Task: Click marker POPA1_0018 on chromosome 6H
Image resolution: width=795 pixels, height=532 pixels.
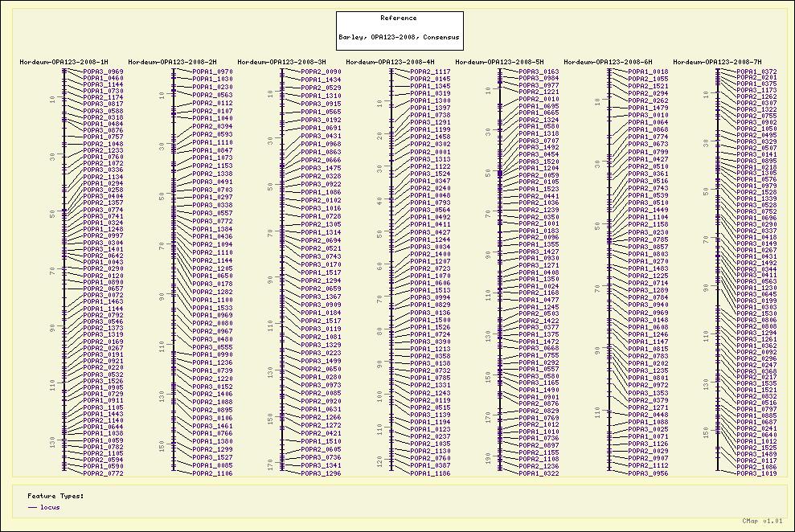Action: coord(649,72)
